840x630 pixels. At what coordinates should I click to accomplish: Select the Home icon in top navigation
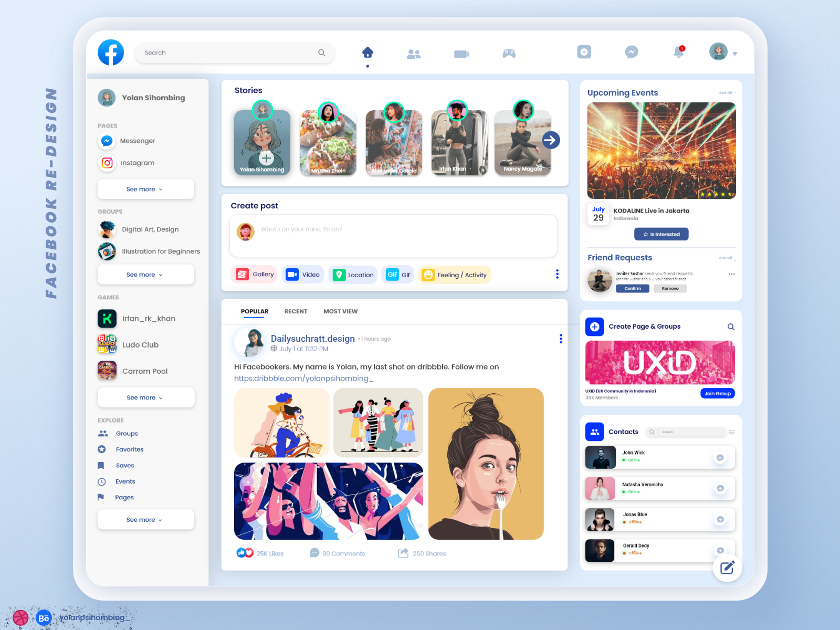[x=367, y=52]
